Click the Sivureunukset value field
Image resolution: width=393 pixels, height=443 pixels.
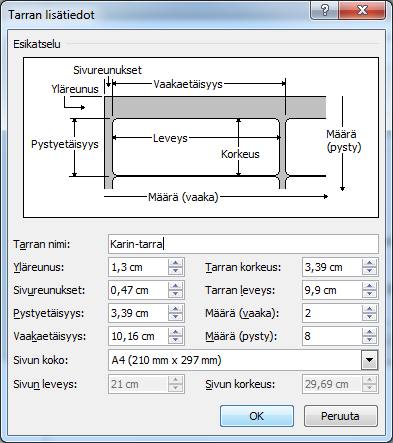[138, 290]
